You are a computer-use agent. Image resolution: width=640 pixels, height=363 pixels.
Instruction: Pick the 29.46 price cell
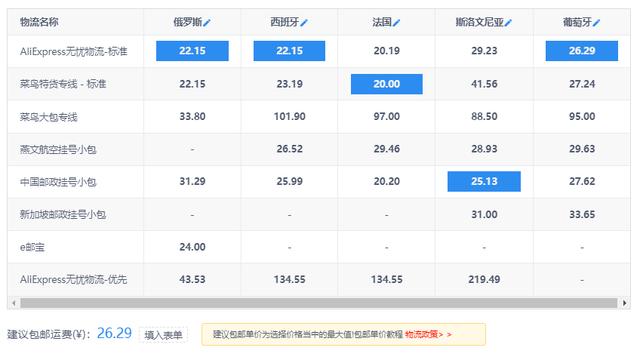[x=387, y=149]
